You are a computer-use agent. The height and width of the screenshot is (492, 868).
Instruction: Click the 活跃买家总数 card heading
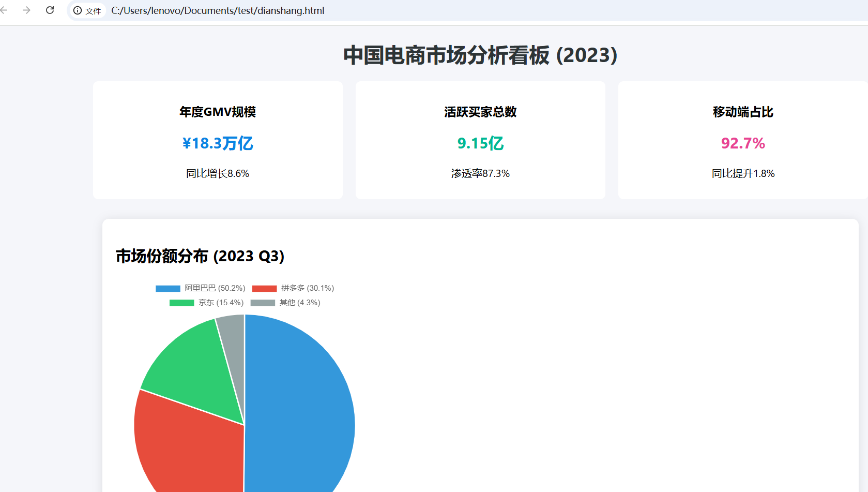480,112
